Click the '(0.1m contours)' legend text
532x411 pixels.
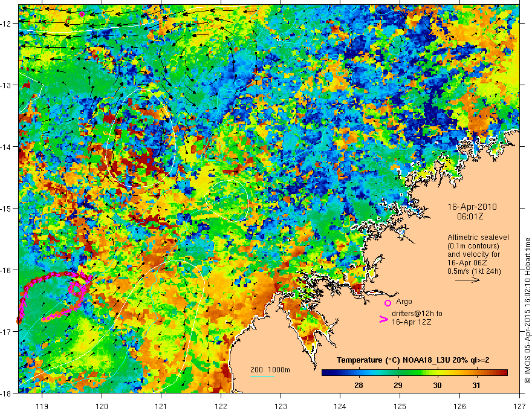(473, 246)
